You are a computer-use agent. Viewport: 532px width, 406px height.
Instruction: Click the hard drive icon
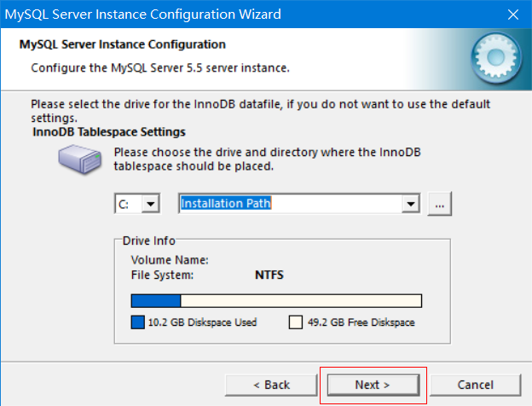click(x=80, y=159)
